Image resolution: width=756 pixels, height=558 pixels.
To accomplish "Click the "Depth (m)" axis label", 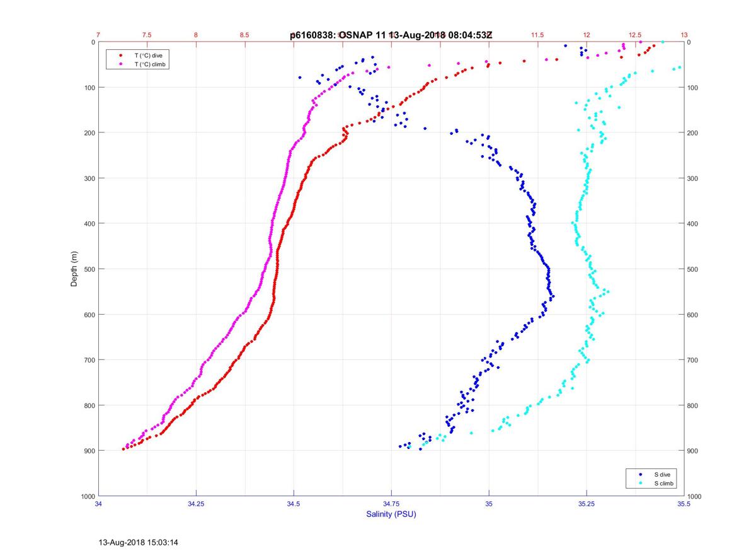I will tap(74, 269).
